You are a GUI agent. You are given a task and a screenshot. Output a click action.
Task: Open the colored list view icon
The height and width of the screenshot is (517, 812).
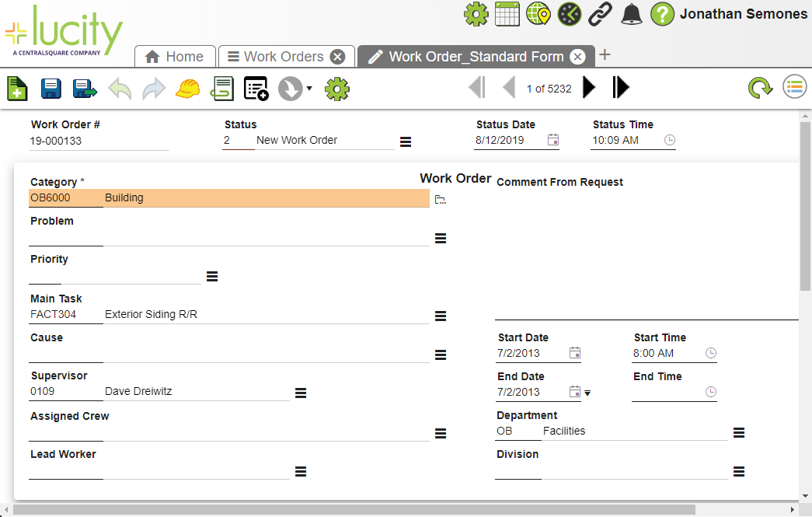794,86
